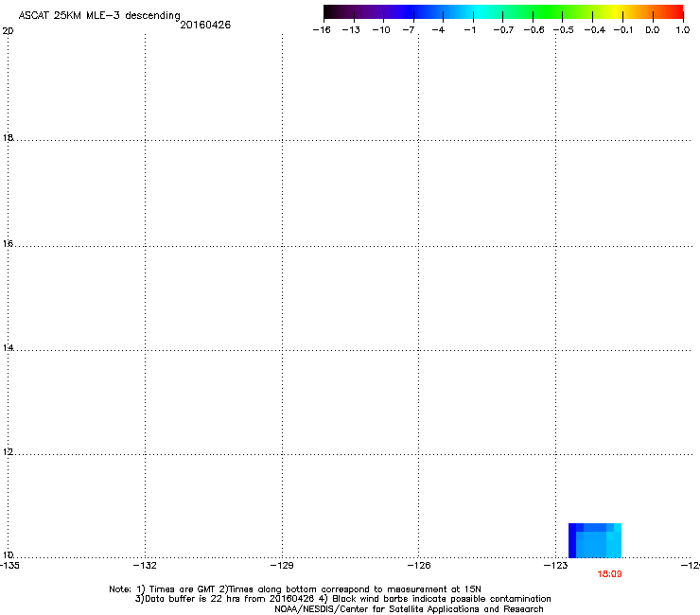Click the -13 color bar label
The image size is (700, 615).
(351, 30)
